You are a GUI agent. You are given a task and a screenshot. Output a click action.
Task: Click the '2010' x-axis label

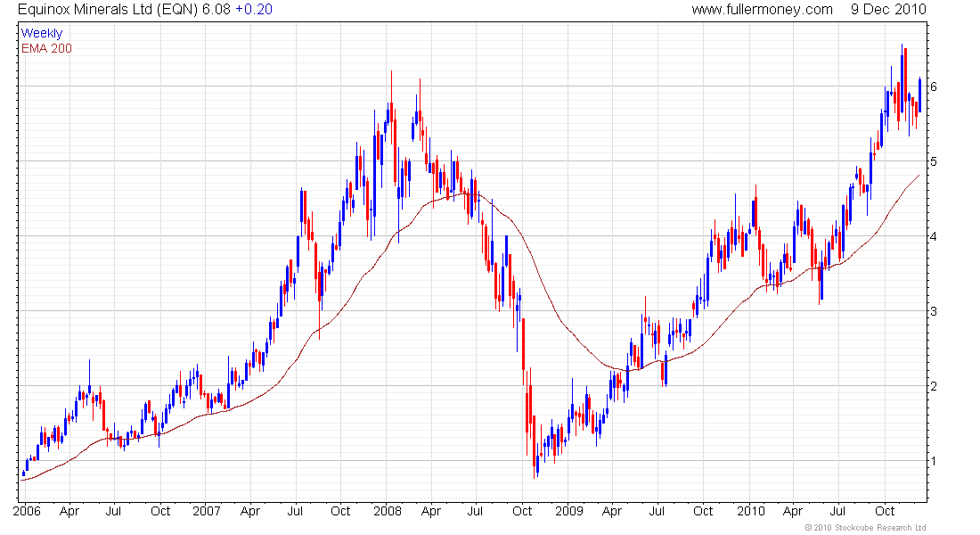pyautogui.click(x=751, y=511)
